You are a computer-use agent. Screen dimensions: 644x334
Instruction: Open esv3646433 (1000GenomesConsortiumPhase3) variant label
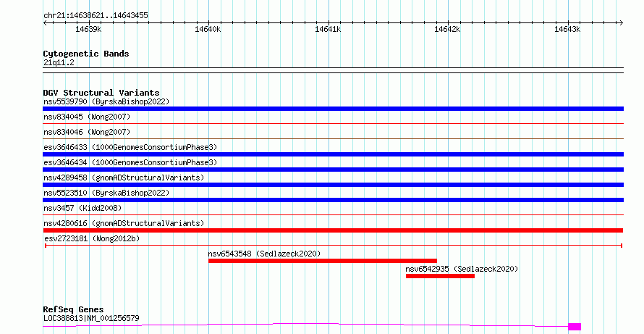click(x=130, y=147)
